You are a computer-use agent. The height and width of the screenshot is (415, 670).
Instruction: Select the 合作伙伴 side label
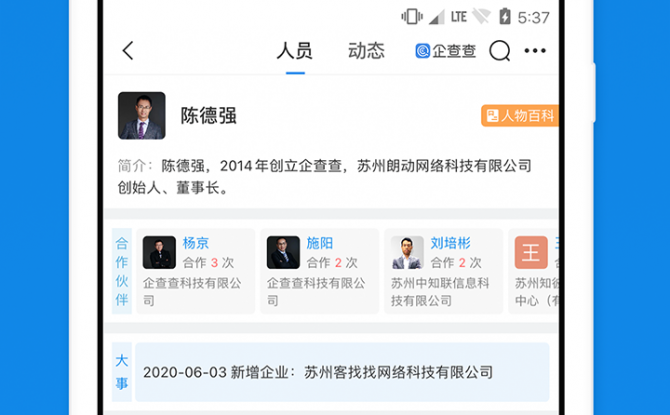coord(122,271)
